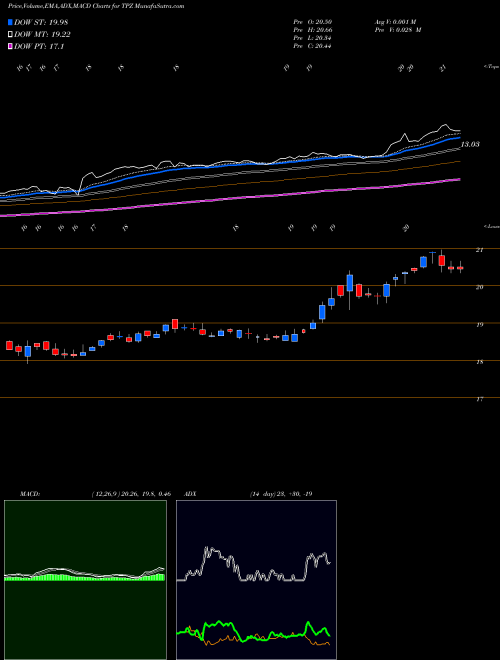The width and height of the screenshot is (500, 660).
Task: Click the blue DOW ST legend swatch
Action: tap(10, 22)
